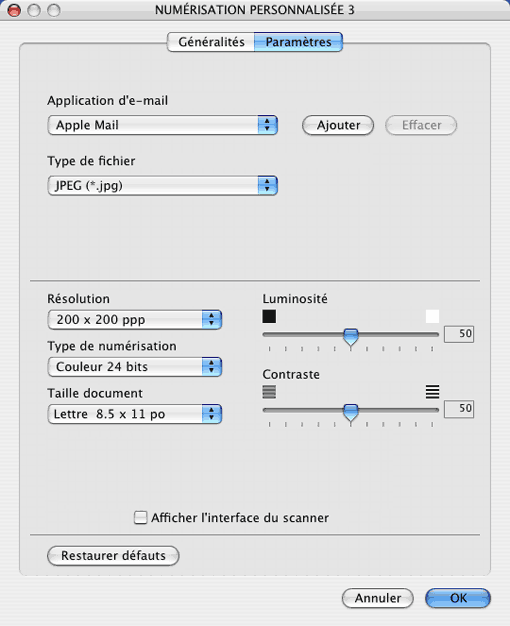The image size is (510, 626).
Task: Click the high contrast black lines icon
Action: pos(433,392)
